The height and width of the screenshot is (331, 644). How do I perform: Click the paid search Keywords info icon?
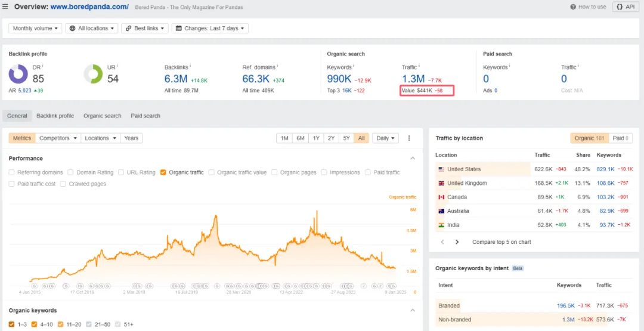[509, 65]
